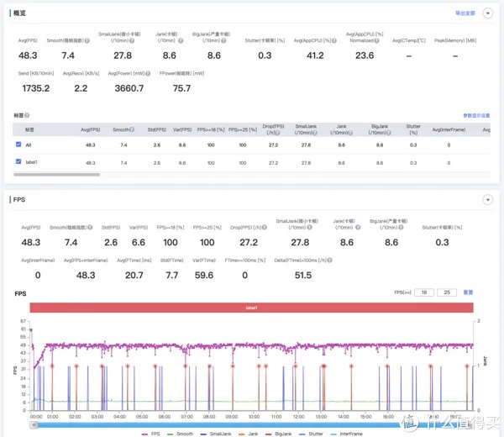This screenshot has height=437, width=504.
Task: Click the 51.5 Delta(FTime) value
Action: pos(303,275)
